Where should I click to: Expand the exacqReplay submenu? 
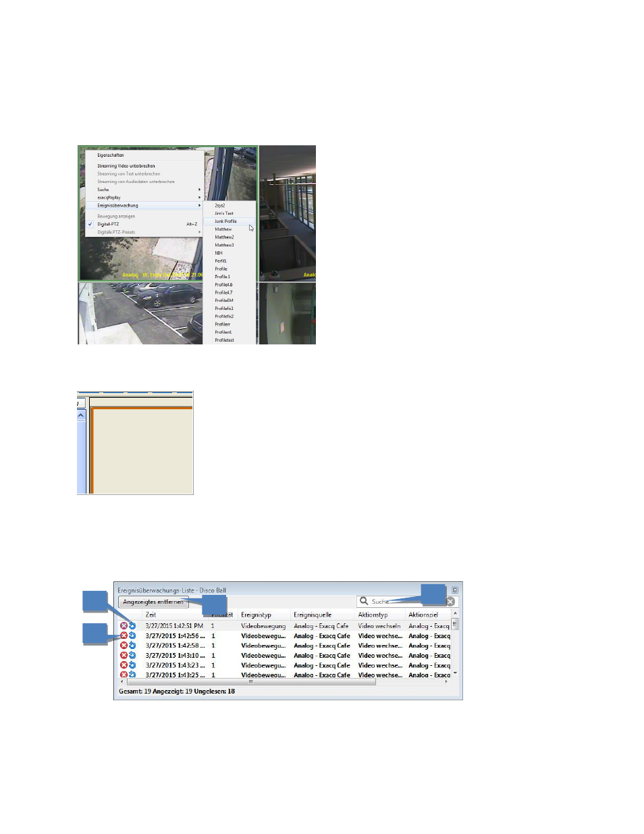click(x=144, y=198)
